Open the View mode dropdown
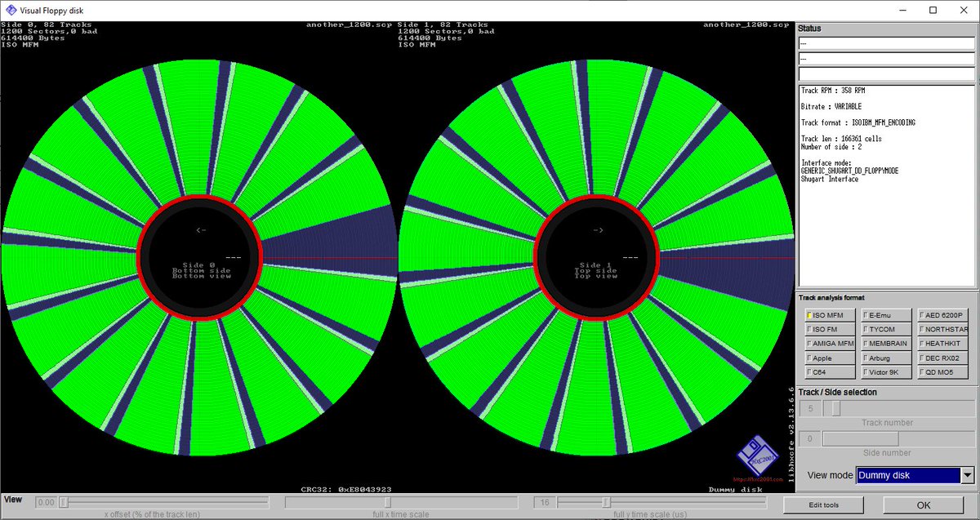Image resolution: width=980 pixels, height=520 pixels. pos(915,475)
